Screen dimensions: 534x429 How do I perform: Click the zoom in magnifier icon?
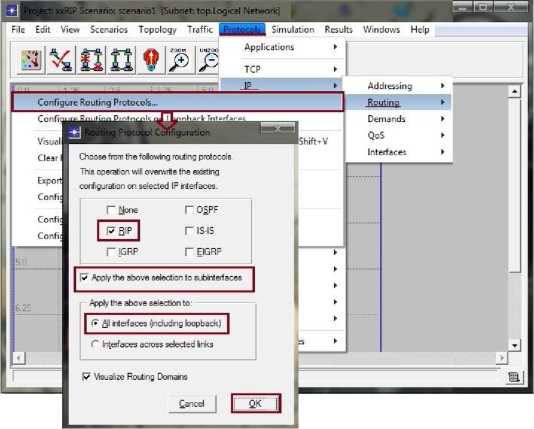(x=180, y=60)
